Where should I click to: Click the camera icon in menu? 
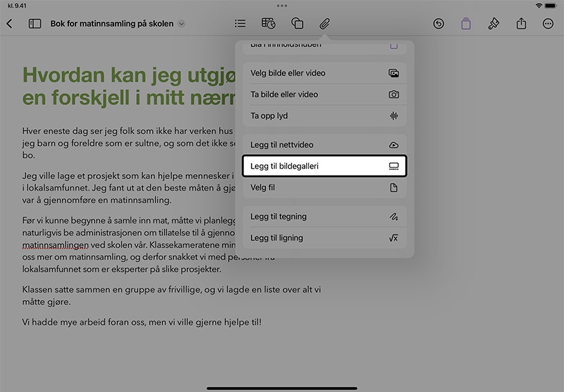[394, 94]
